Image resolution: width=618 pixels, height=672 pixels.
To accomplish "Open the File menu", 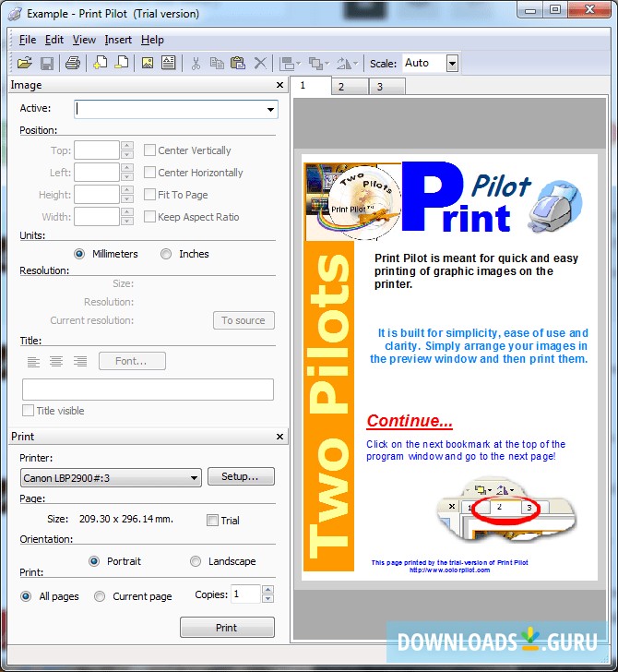I will click(x=28, y=40).
